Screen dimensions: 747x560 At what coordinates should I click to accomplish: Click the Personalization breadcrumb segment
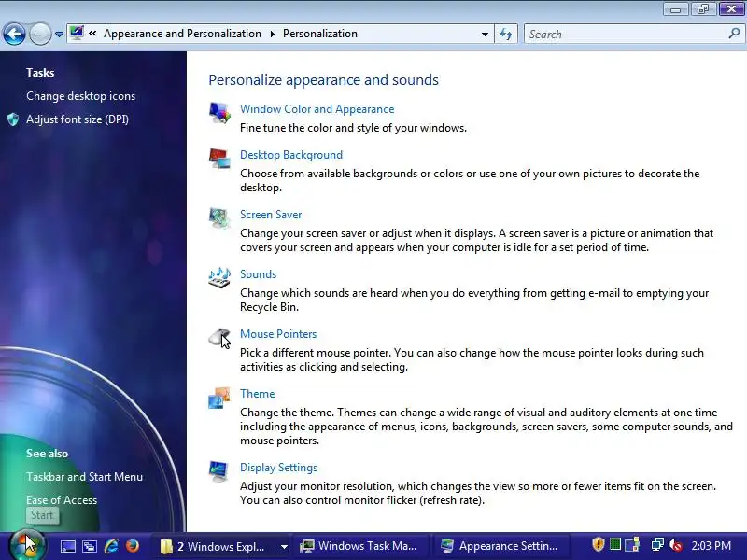(x=320, y=34)
